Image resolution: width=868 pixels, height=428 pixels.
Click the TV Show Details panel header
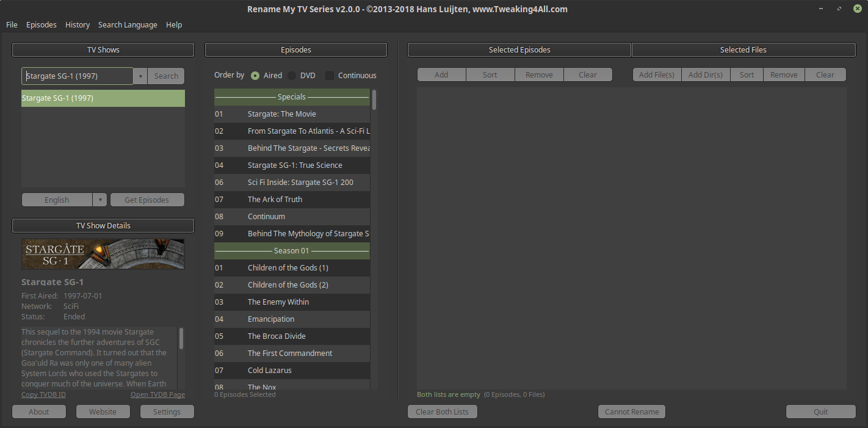click(103, 225)
